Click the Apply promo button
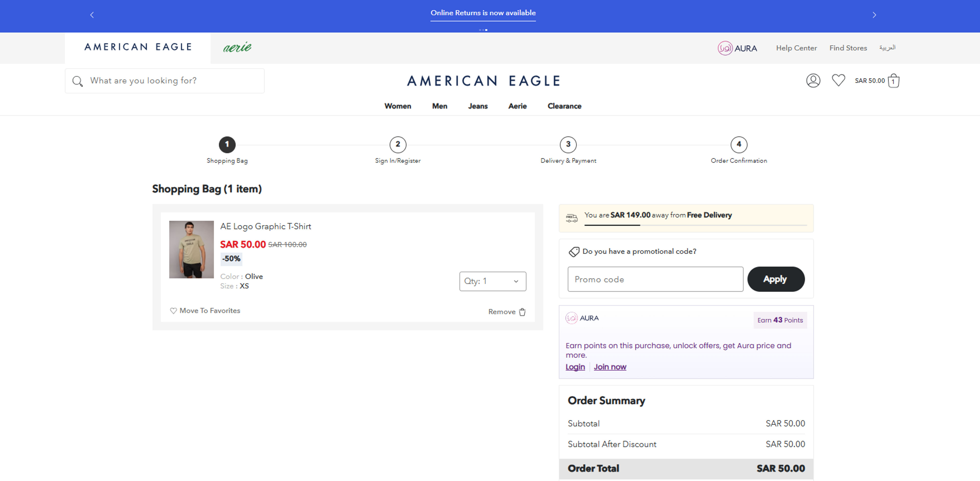The height and width of the screenshot is (481, 980). tap(776, 279)
